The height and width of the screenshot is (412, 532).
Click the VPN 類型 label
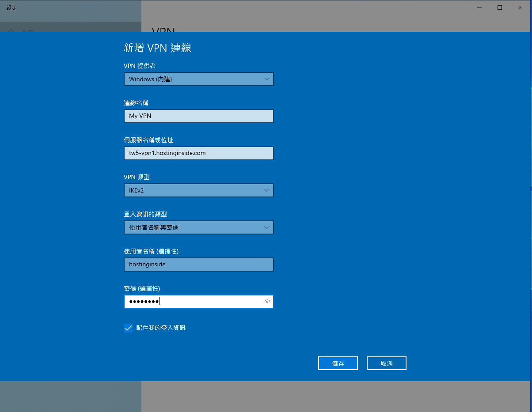(137, 177)
